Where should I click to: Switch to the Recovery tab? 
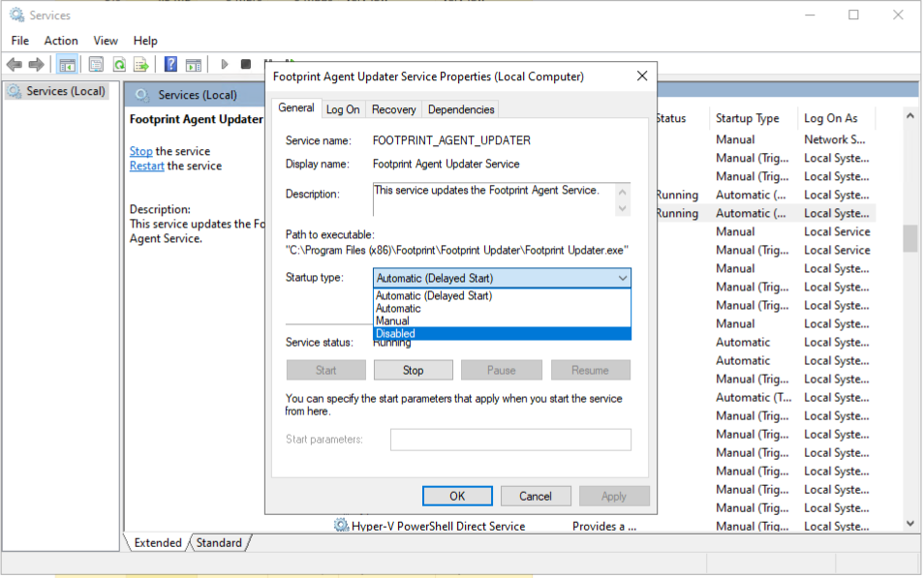[393, 109]
